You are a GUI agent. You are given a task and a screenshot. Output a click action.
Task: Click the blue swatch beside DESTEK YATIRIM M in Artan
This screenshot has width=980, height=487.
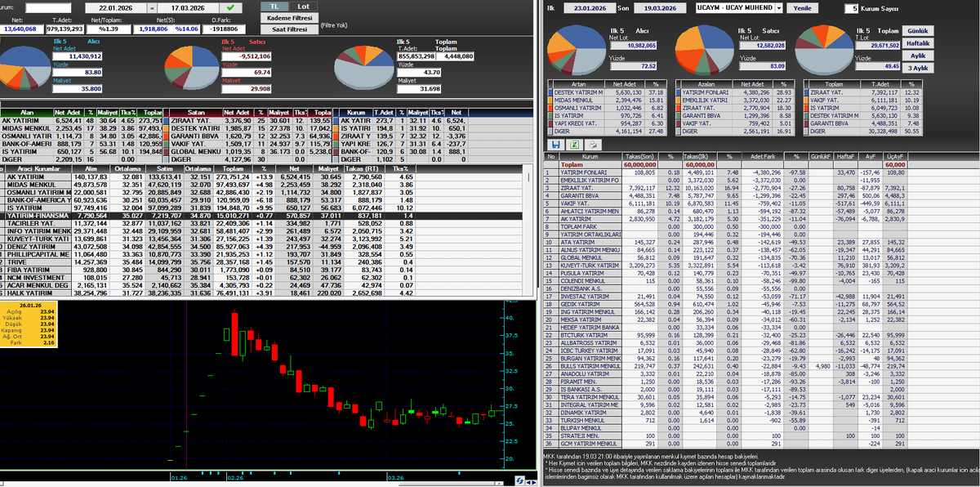(x=550, y=92)
